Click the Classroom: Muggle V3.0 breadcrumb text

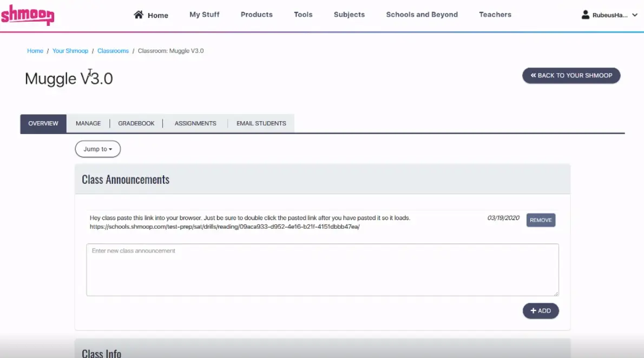[171, 51]
